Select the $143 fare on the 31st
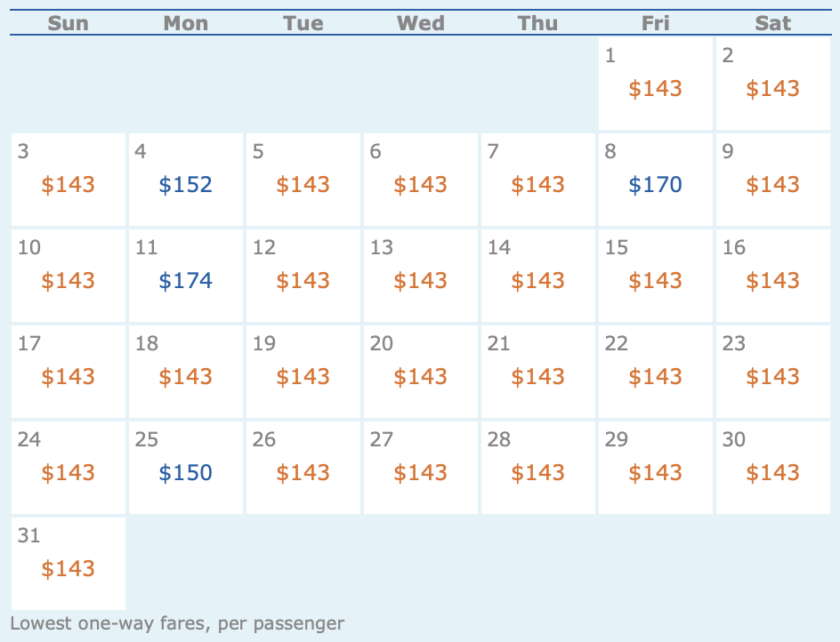The image size is (840, 642). point(69,569)
